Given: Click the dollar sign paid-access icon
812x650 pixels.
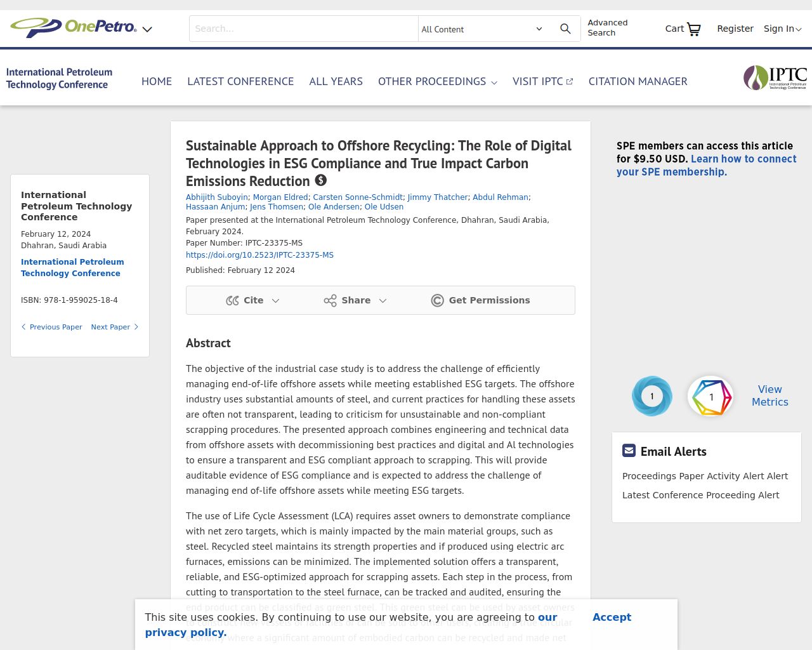Looking at the screenshot, I should pos(321,181).
